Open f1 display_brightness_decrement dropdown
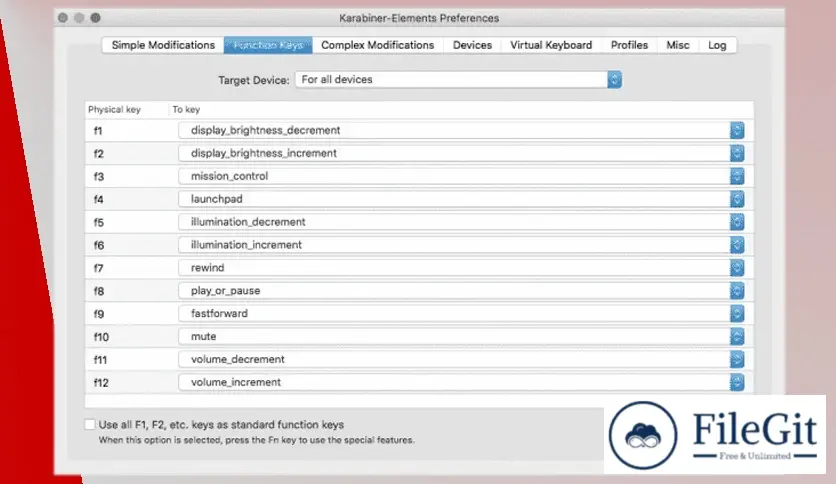The width and height of the screenshot is (836, 484). [x=461, y=130]
